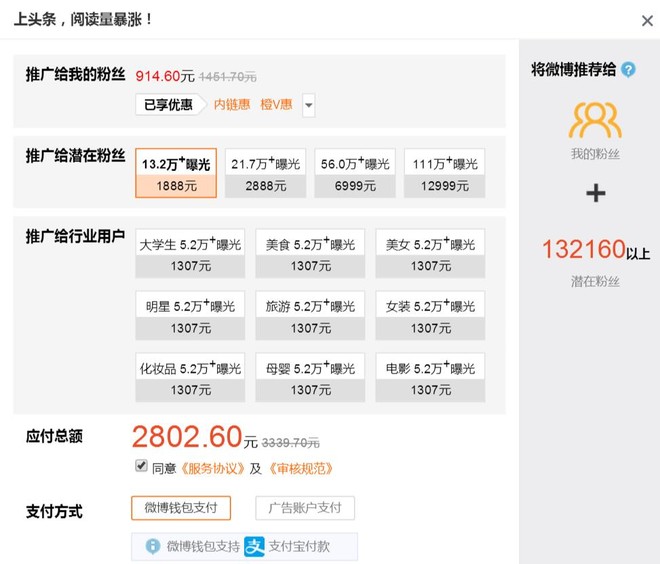Screen dimensions: 660x564
Task: Click the 推广给潜在粉丝 section heading
Action: pos(75,155)
